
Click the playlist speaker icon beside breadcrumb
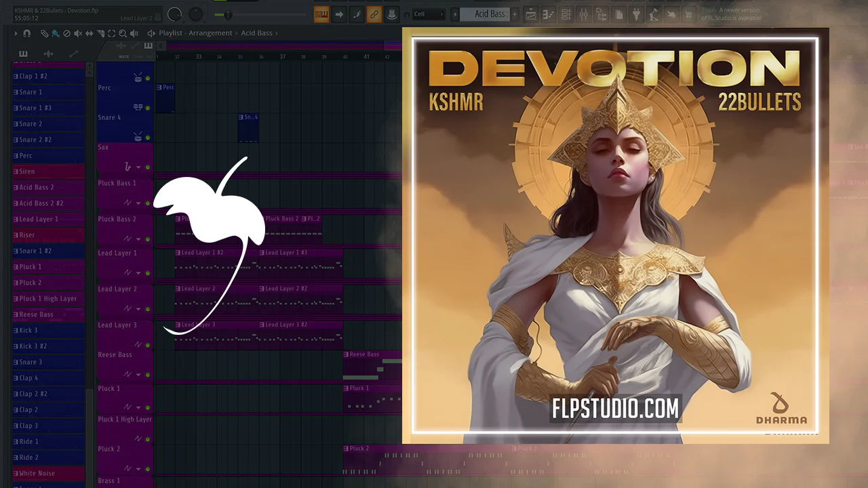(151, 33)
